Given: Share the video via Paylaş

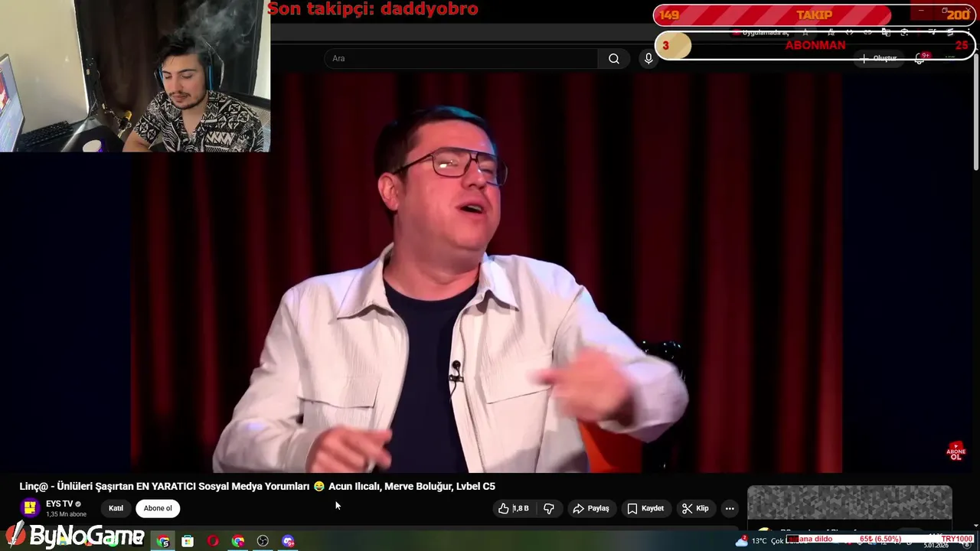Looking at the screenshot, I should click(x=590, y=508).
